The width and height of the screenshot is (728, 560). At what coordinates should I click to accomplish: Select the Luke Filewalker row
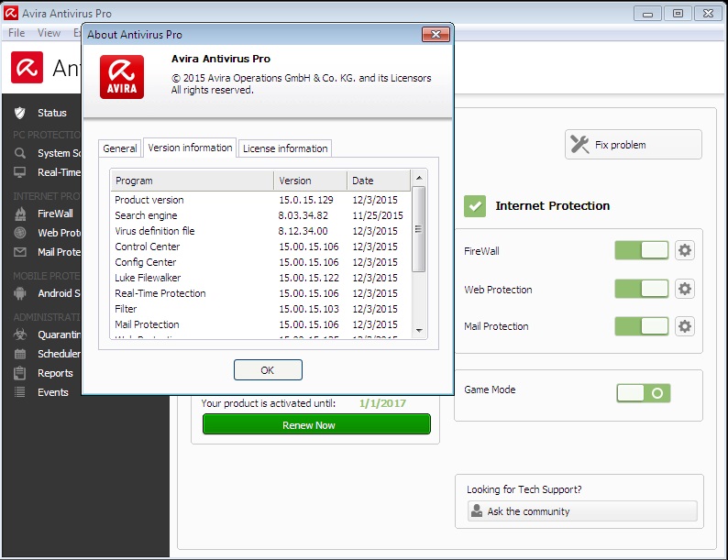261,278
